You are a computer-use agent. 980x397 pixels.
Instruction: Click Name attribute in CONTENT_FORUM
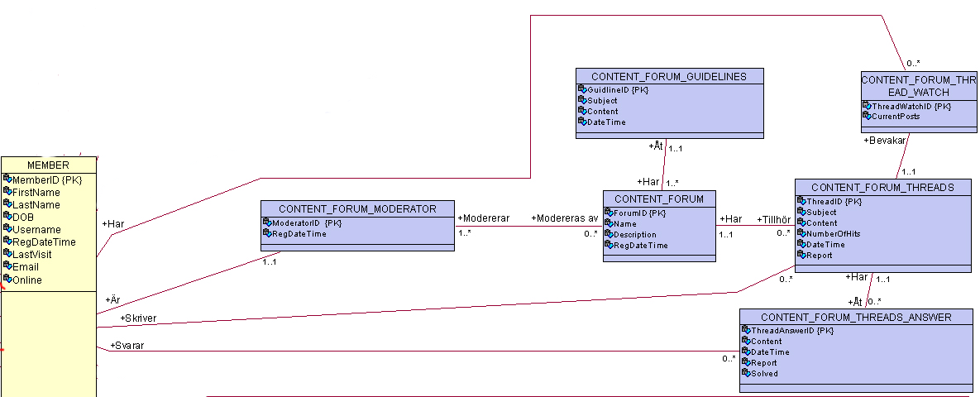click(x=625, y=224)
